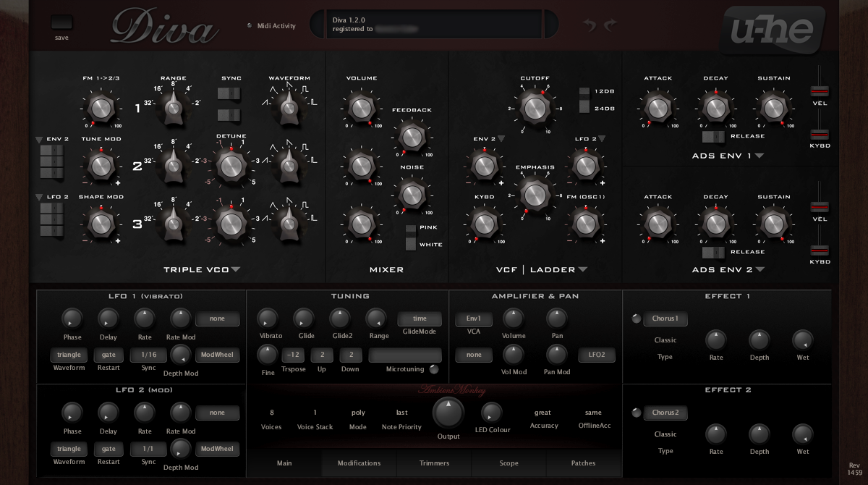The height and width of the screenshot is (485, 868).
Task: Switch to the Main tab
Action: [x=284, y=463]
